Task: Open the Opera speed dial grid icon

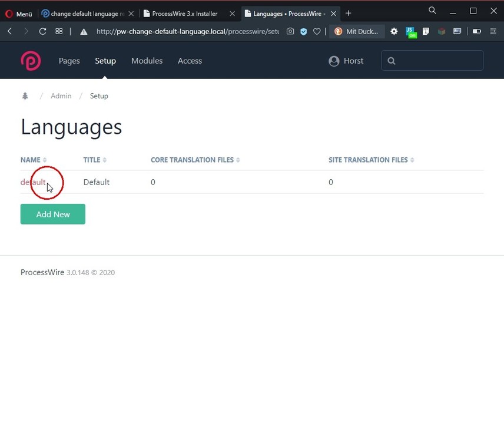Action: coord(59,31)
